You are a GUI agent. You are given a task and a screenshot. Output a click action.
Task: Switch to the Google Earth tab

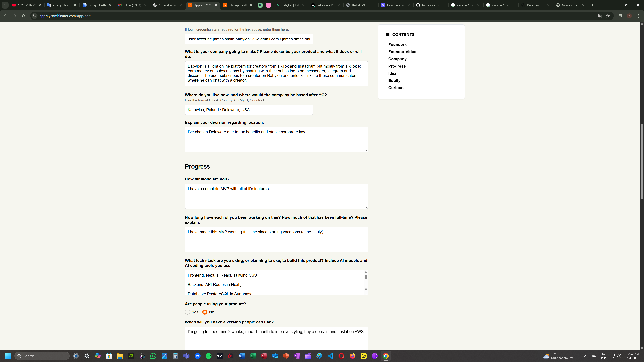(97, 5)
